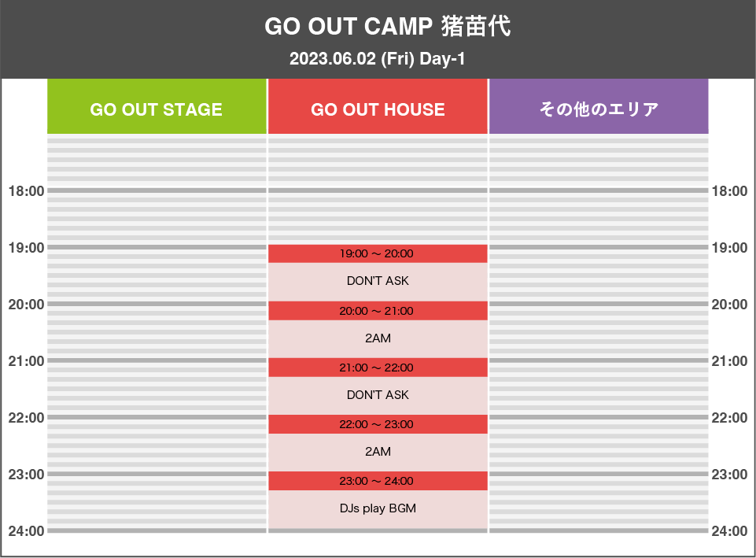Screen dimensions: 756x558
Task: Select the GO OUT HOUSE column header
Action: click(x=378, y=106)
